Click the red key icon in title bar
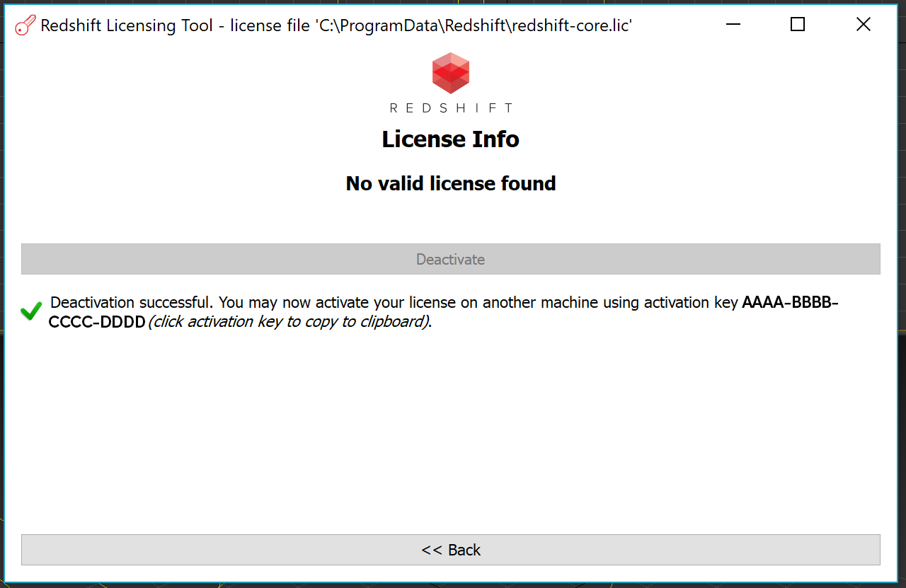This screenshot has height=588, width=906. coord(25,25)
